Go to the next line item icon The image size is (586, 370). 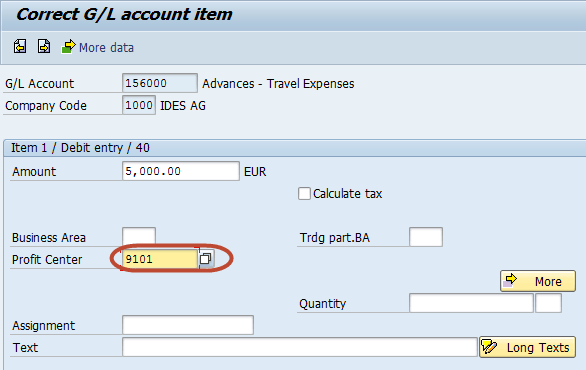[44, 46]
